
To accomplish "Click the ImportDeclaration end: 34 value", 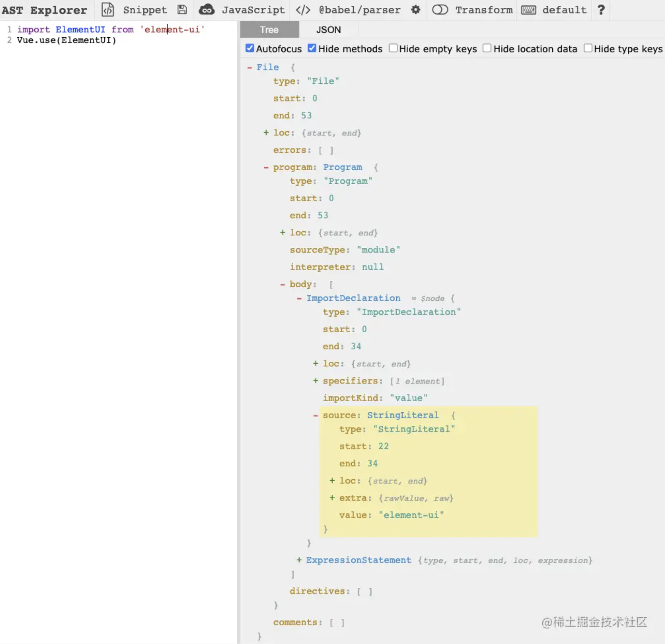I will pyautogui.click(x=356, y=346).
